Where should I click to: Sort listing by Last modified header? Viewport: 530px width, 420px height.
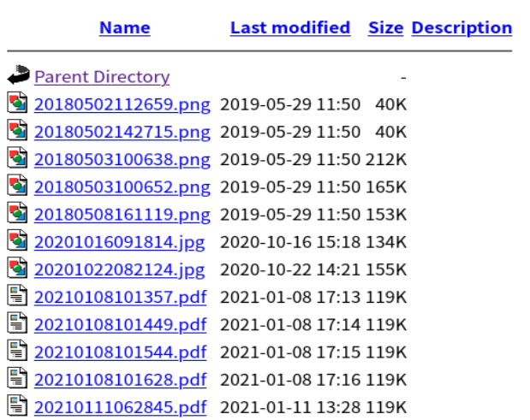tap(290, 27)
